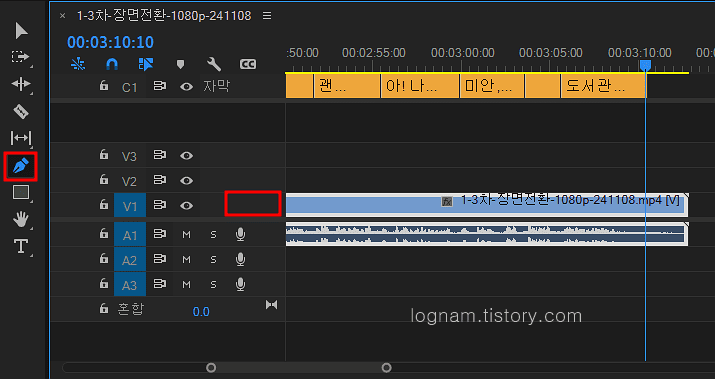Toggle V2 track output eye
The height and width of the screenshot is (379, 715).
[x=186, y=181]
